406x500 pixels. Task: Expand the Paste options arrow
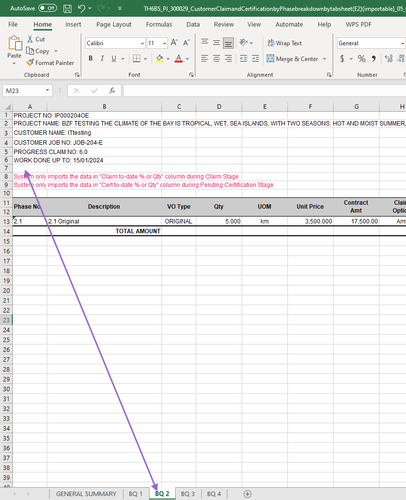click(14, 63)
